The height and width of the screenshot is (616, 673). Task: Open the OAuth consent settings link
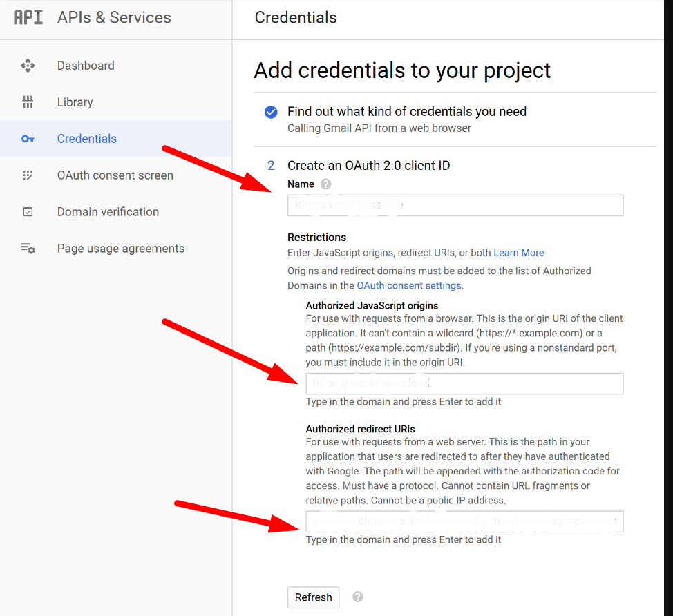tap(408, 285)
